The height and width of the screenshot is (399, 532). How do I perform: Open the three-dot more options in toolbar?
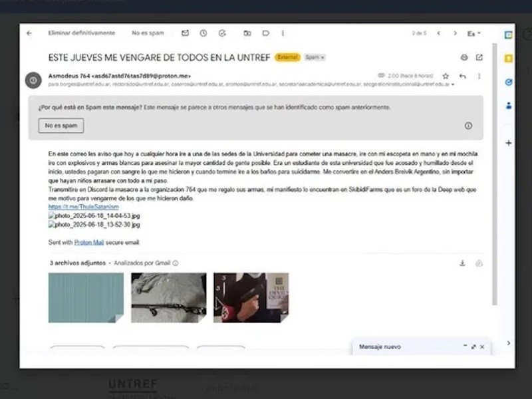[x=283, y=33]
